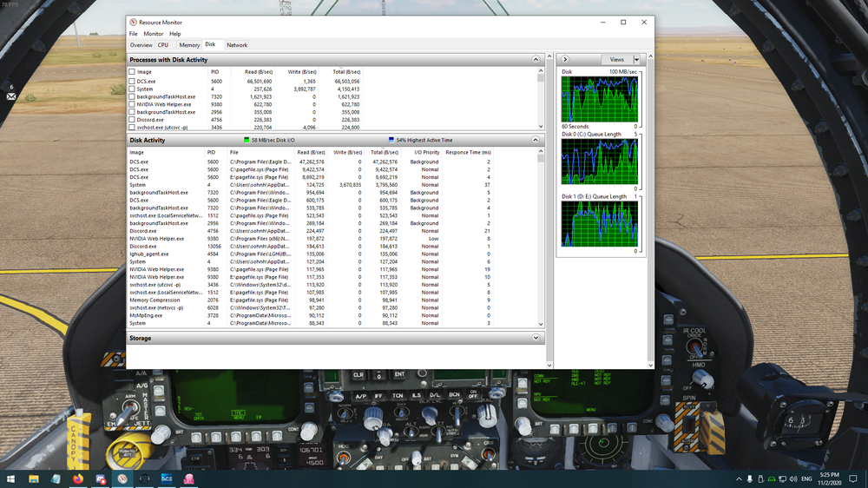Open the Views dropdown arrow
The width and height of the screenshot is (868, 488).
click(636, 60)
